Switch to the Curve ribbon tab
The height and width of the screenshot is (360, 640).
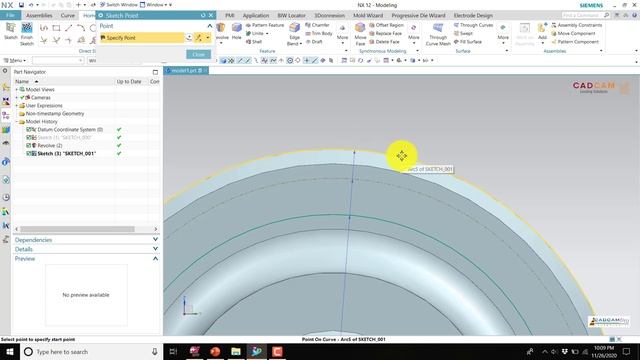tap(67, 15)
